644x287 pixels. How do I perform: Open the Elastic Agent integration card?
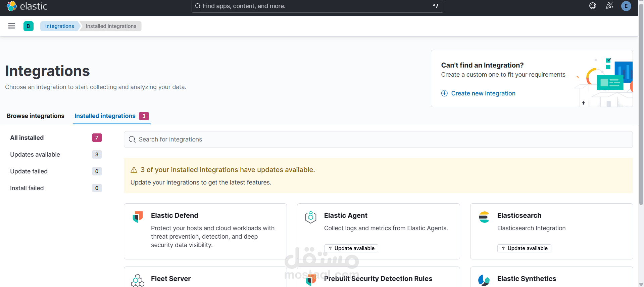(x=379, y=231)
